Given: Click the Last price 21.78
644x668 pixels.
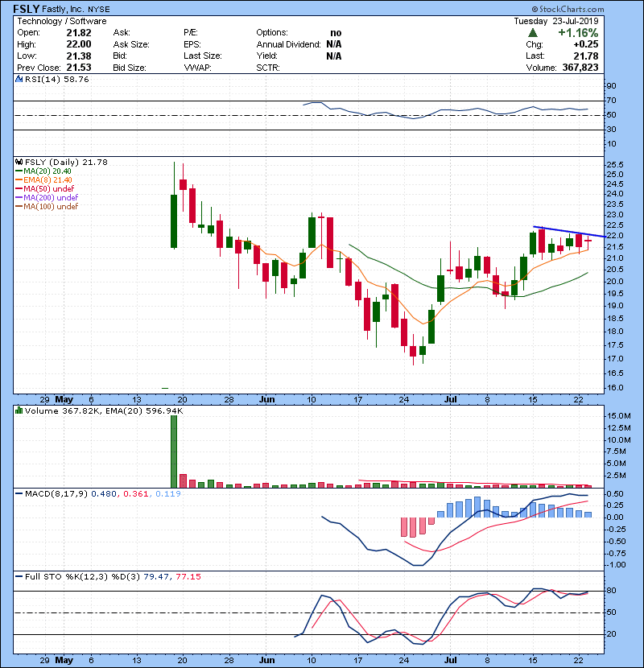Looking at the screenshot, I should pos(586,56).
